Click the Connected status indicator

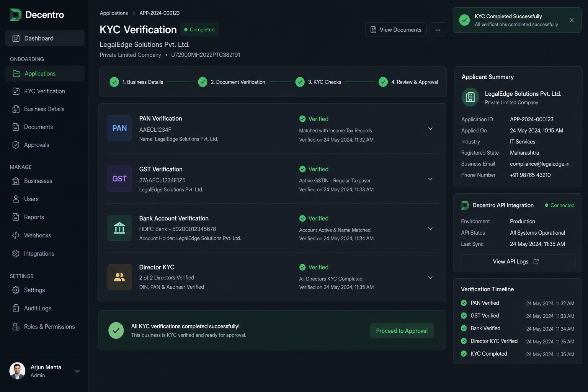click(x=559, y=205)
